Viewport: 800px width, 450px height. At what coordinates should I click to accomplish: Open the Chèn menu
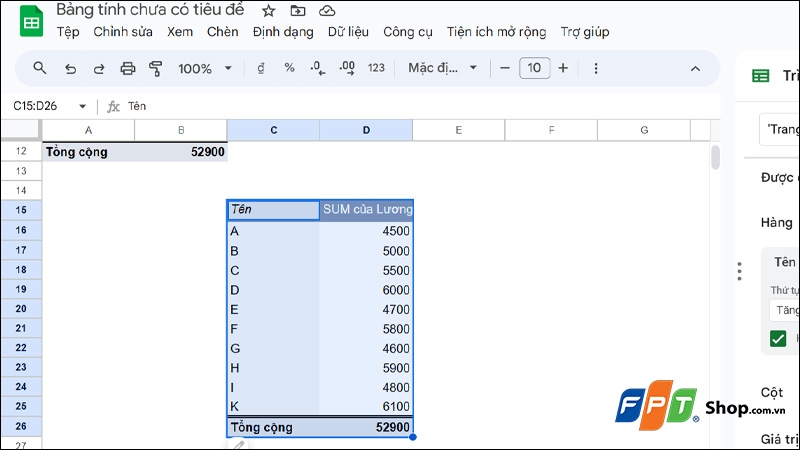tap(222, 32)
